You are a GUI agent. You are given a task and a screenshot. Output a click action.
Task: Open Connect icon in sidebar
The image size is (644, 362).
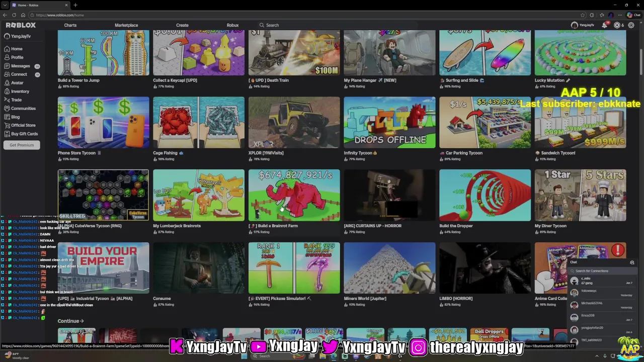coord(7,74)
